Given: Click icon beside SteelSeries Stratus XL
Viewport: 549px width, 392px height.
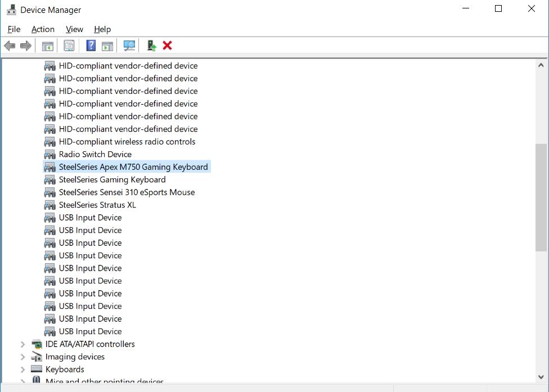Looking at the screenshot, I should pos(49,205).
